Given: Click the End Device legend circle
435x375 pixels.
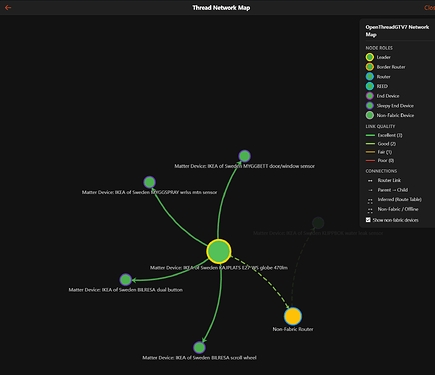Looking at the screenshot, I should point(370,96).
